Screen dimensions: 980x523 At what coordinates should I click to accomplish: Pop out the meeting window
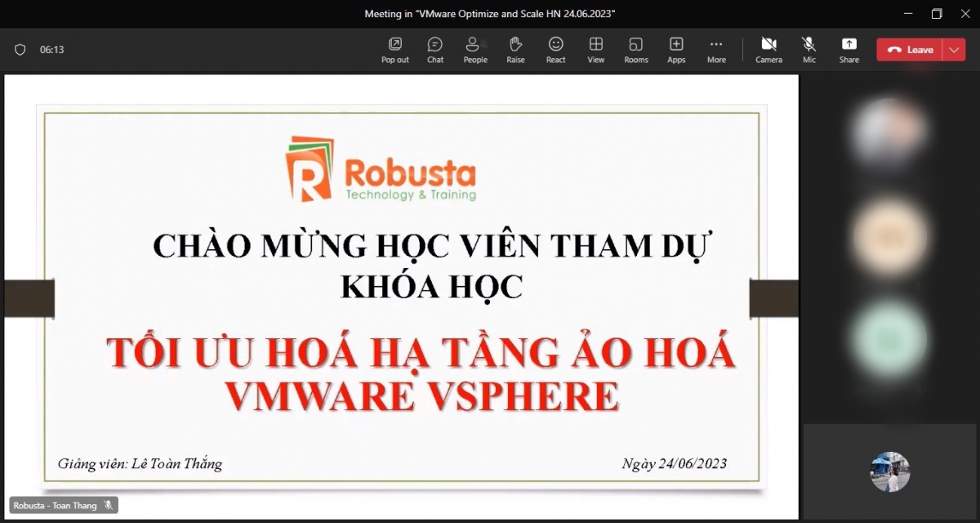(x=395, y=50)
